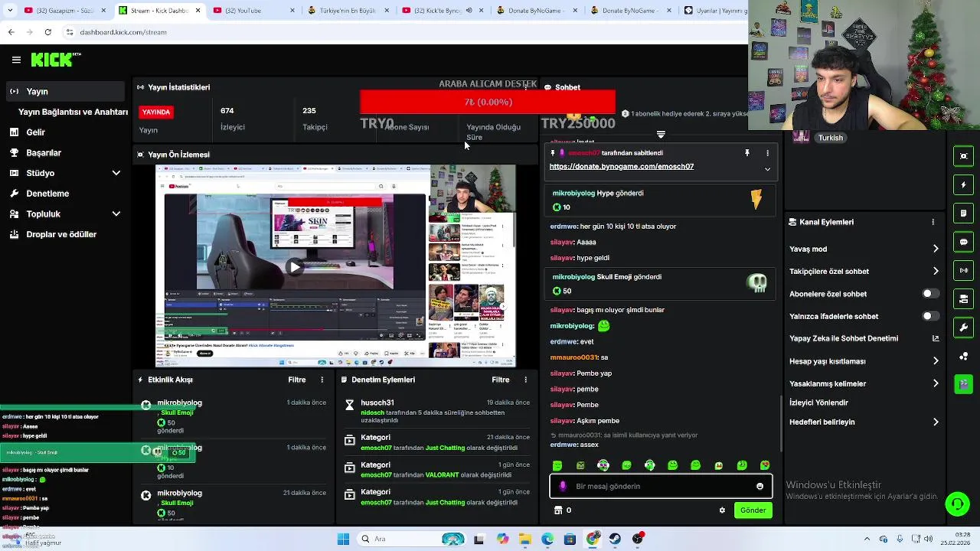This screenshot has width=980, height=551.
Task: Expand the pinned message chevron
Action: tap(767, 169)
